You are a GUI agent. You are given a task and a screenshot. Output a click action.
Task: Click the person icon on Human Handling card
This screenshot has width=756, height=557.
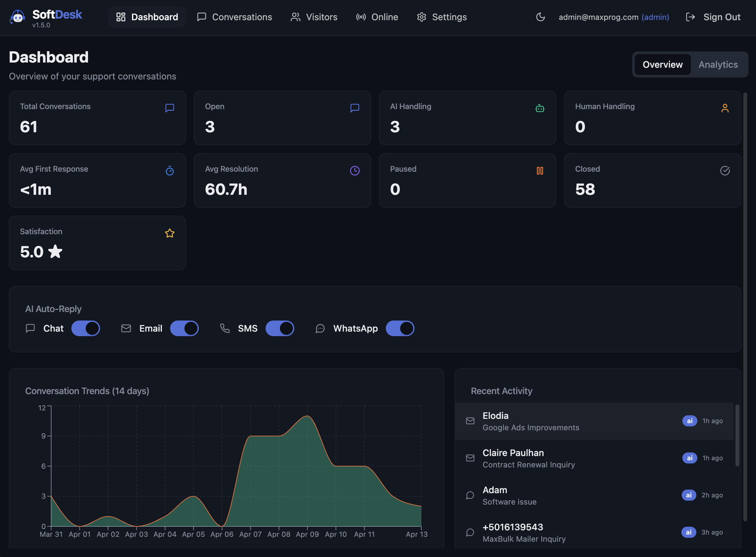tap(725, 108)
